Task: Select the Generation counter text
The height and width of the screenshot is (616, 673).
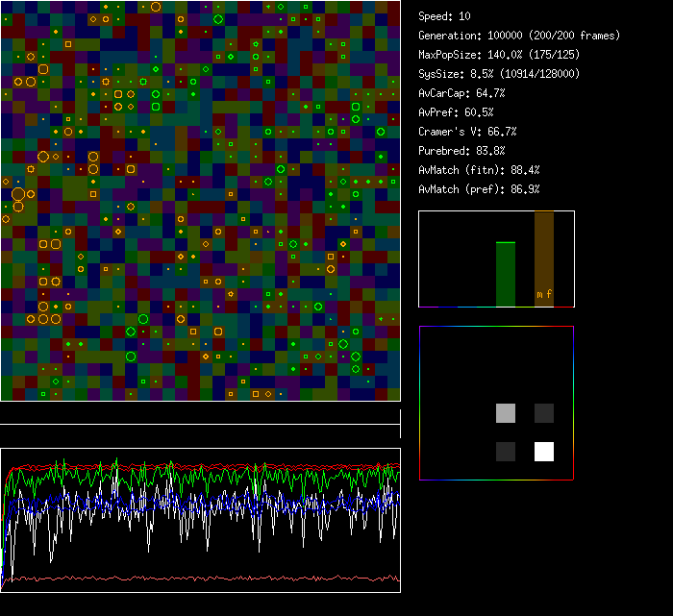Action: [x=519, y=36]
